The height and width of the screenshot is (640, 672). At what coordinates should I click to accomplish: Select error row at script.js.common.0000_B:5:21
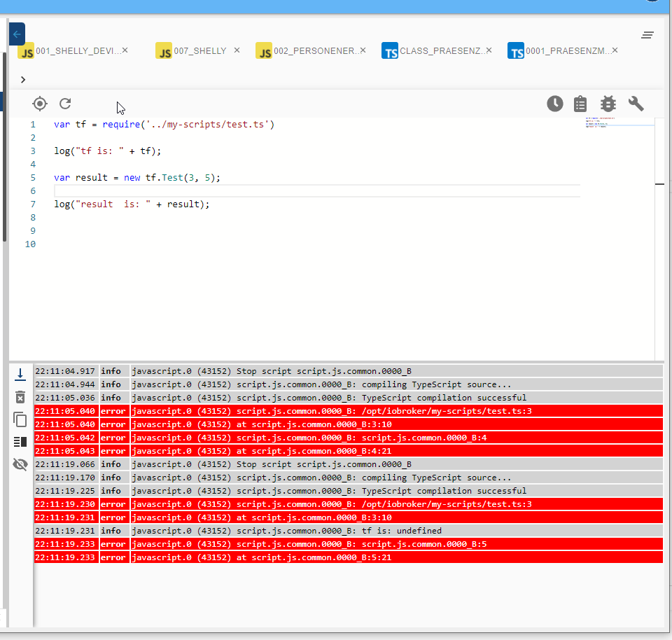(x=349, y=557)
